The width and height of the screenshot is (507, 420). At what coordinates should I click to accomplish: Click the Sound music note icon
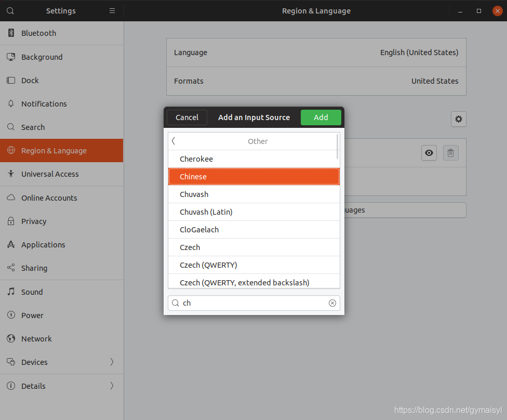click(11, 292)
